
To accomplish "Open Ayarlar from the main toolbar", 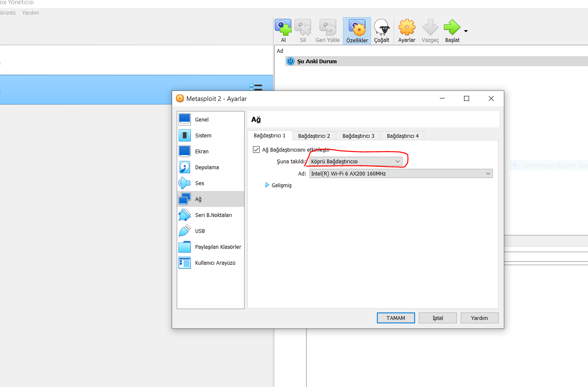I will pyautogui.click(x=407, y=31).
